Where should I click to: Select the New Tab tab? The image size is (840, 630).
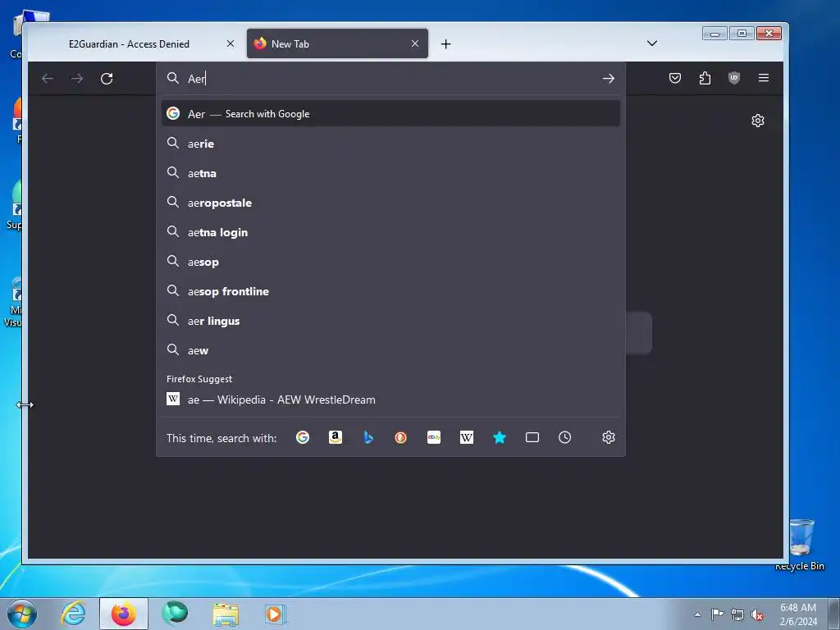coord(337,44)
